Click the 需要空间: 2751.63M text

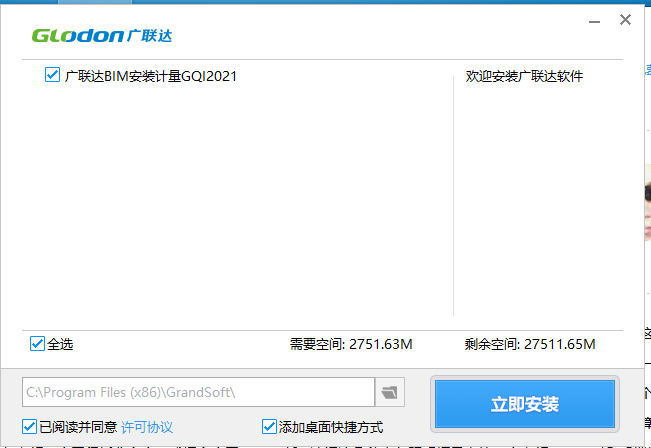tap(351, 344)
